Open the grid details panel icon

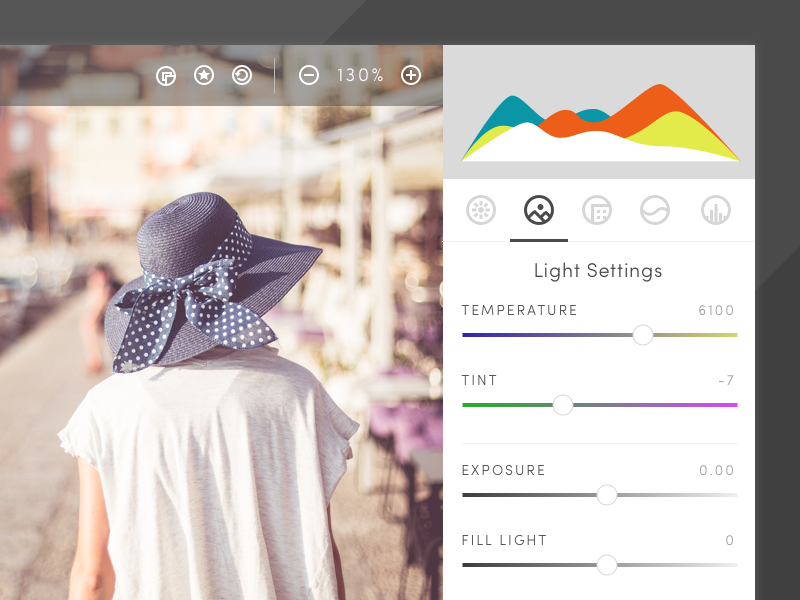pyautogui.click(x=597, y=210)
